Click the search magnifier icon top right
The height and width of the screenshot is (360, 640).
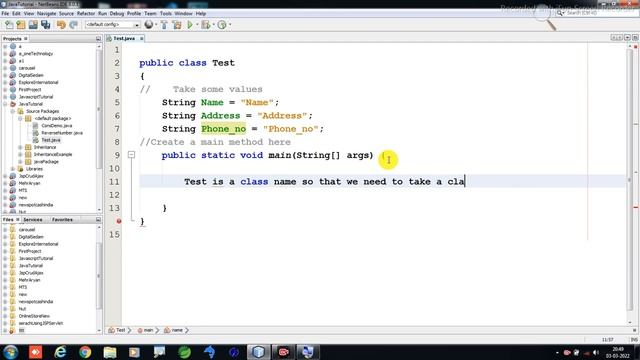tap(560, 13)
